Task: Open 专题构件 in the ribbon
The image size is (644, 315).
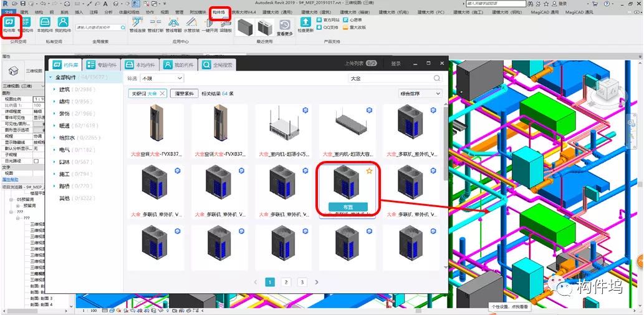Action: 26,25
